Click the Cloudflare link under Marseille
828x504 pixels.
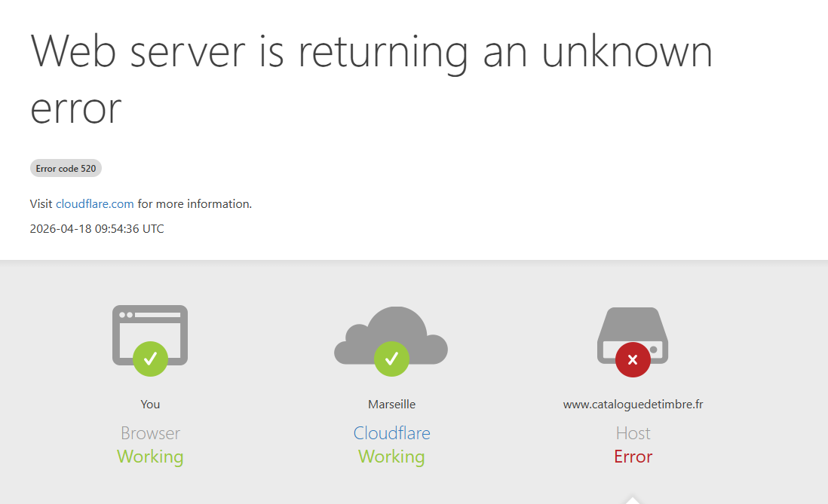tap(391, 432)
